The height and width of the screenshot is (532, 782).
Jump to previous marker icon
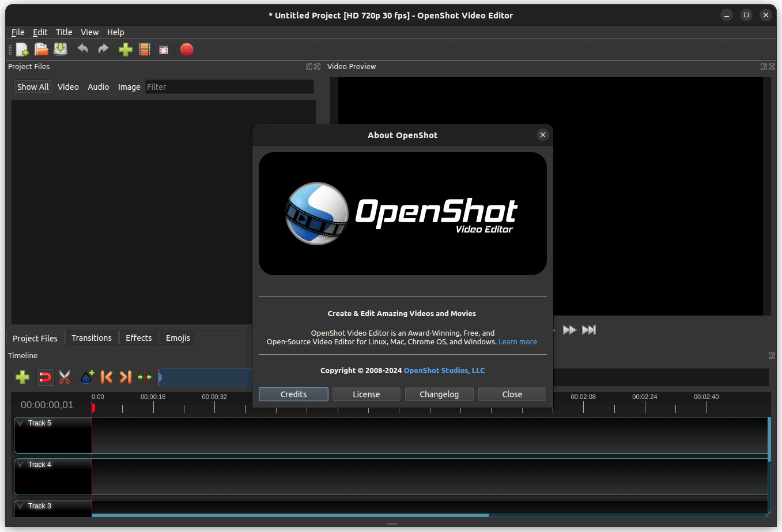coord(106,377)
